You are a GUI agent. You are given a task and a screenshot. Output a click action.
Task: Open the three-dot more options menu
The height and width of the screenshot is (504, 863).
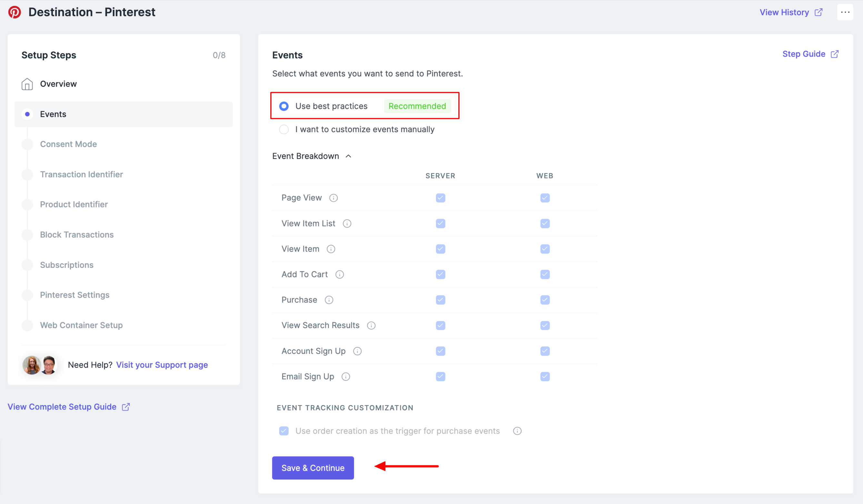[845, 12]
